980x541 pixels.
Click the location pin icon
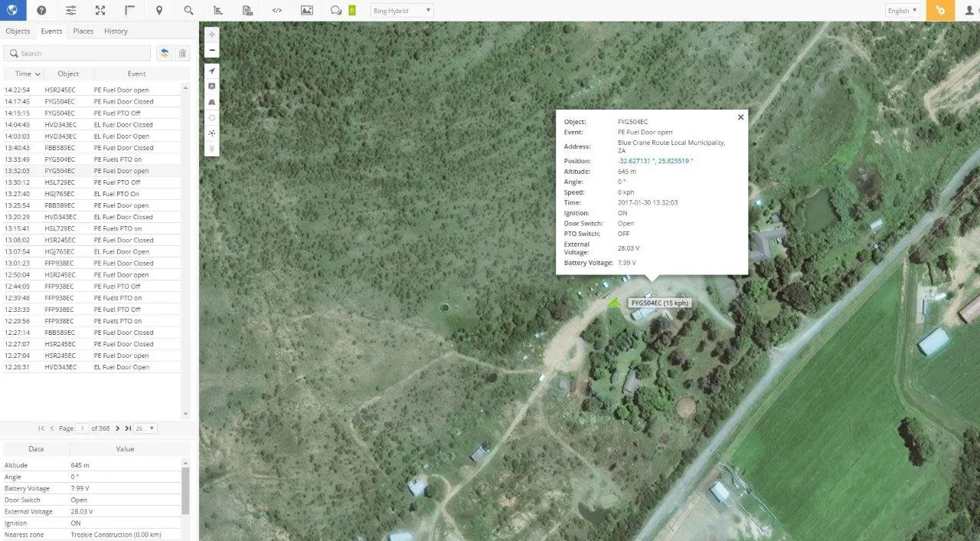159,10
